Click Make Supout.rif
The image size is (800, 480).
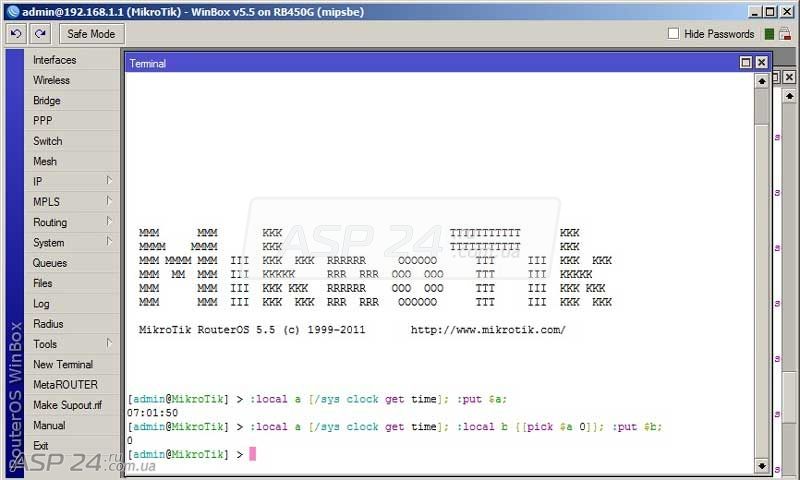pyautogui.click(x=67, y=405)
